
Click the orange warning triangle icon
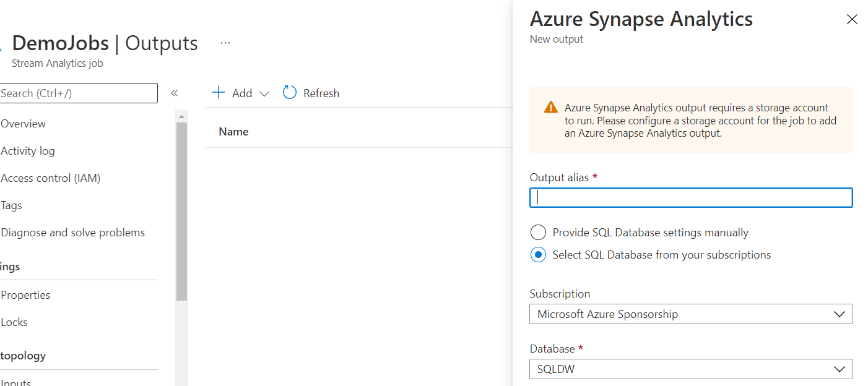click(550, 108)
